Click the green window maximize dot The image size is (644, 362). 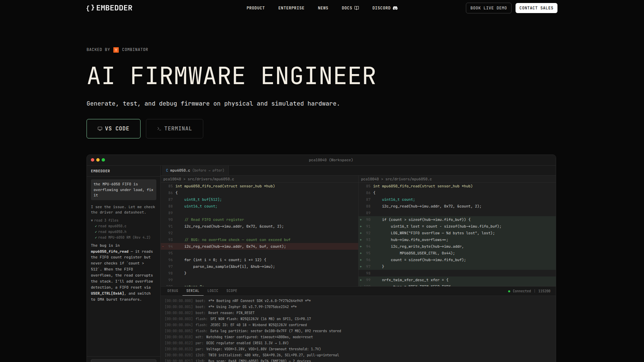click(103, 160)
